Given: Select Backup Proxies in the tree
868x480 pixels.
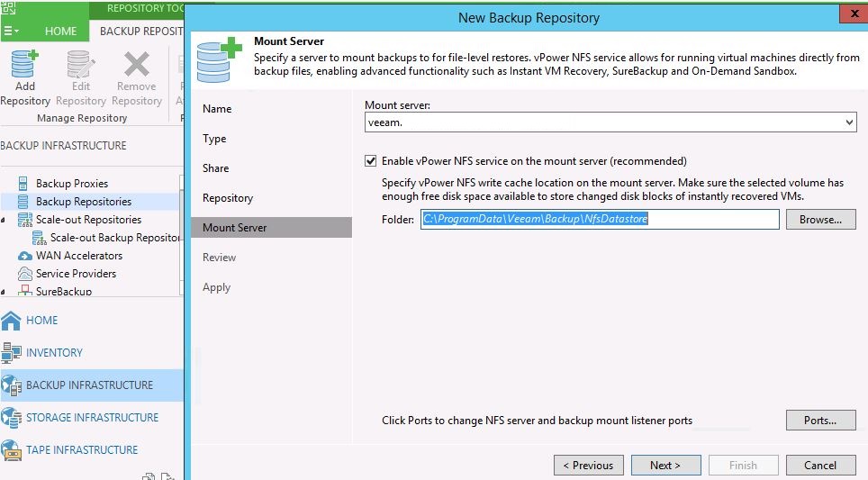Looking at the screenshot, I should tap(72, 183).
